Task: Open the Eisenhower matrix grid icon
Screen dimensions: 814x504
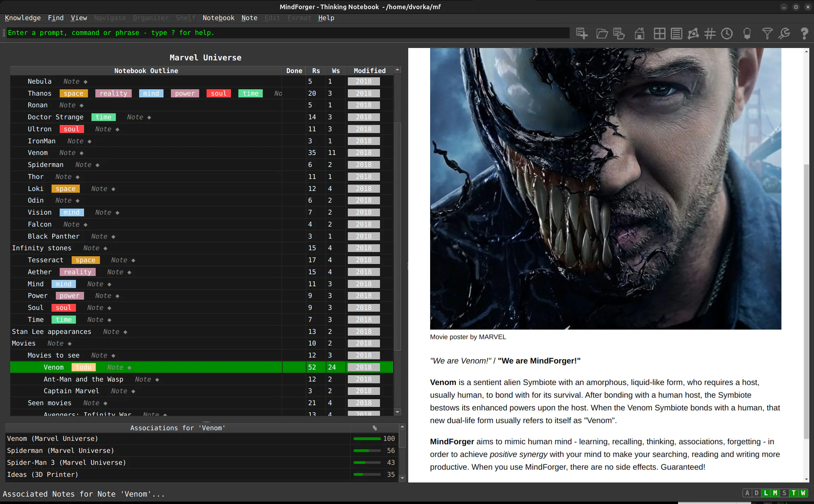Action: click(659, 34)
